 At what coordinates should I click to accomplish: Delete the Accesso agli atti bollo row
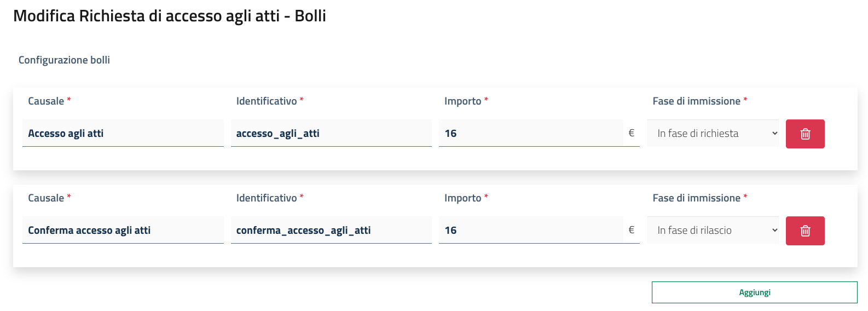tap(805, 134)
